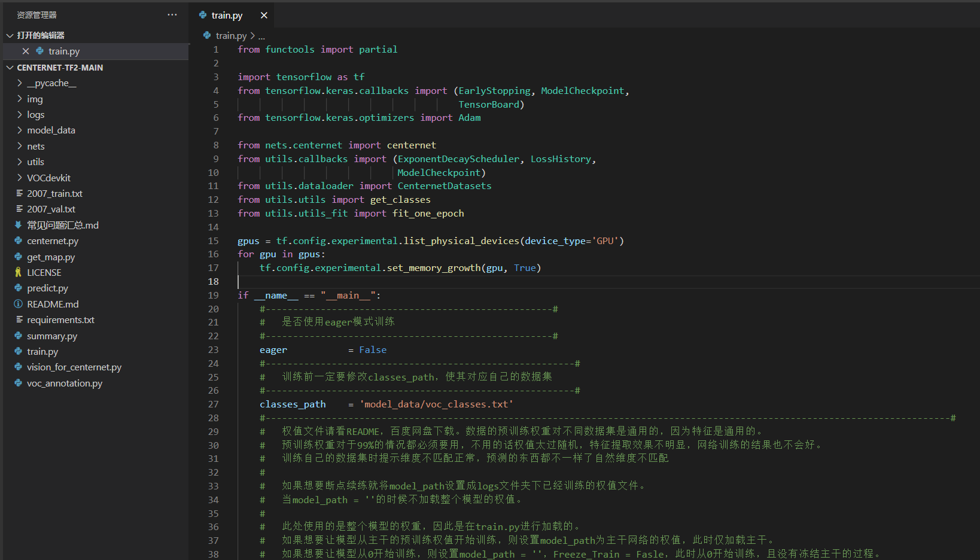Click text file icon beside 2007_train.txt
This screenshot has width=980, height=560.
(19, 193)
